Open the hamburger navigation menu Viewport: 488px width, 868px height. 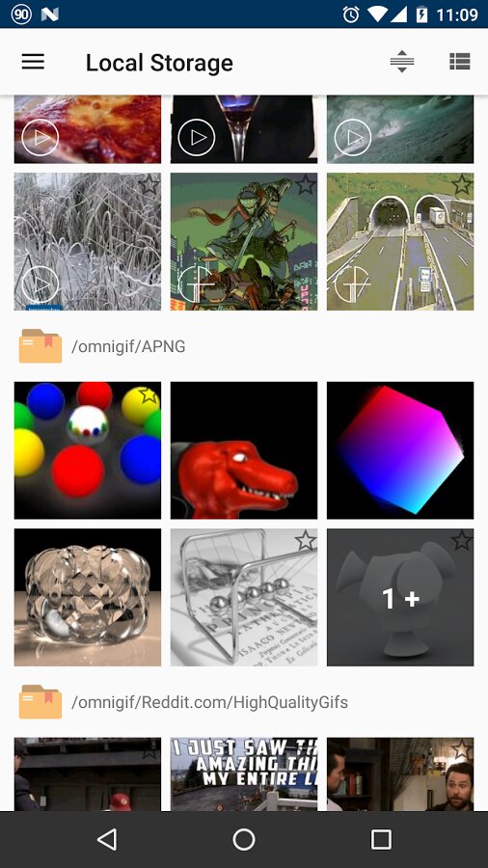(33, 62)
